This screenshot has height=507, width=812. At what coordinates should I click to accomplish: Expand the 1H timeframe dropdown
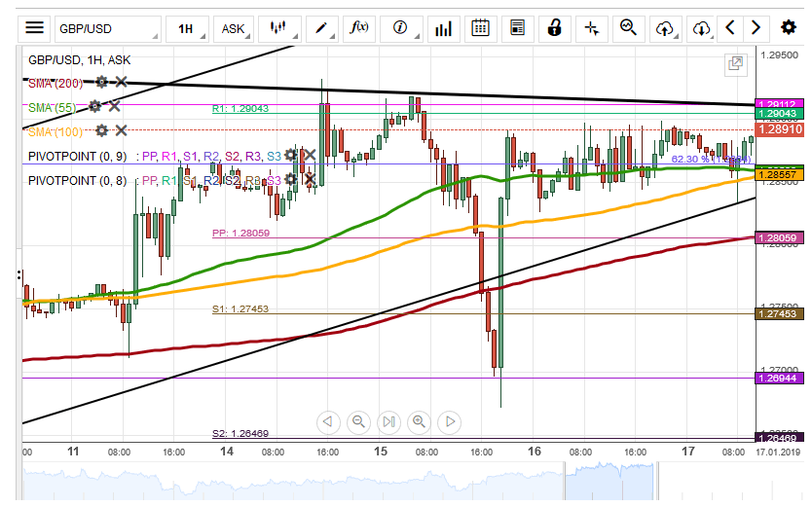coord(185,28)
